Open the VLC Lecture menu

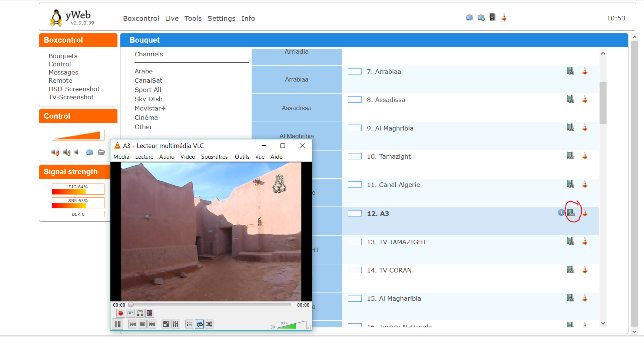(x=144, y=157)
